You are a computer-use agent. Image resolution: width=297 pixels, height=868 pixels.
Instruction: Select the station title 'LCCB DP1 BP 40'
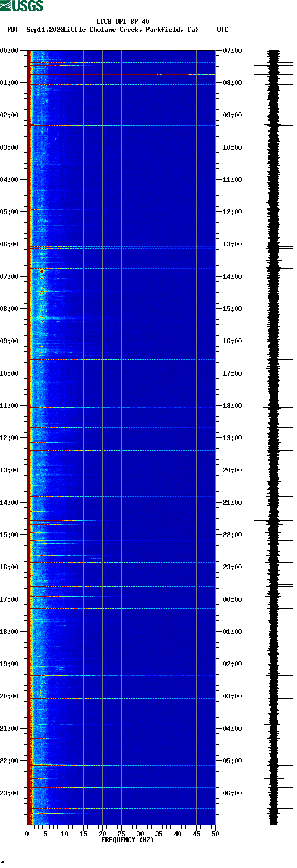coord(123,22)
